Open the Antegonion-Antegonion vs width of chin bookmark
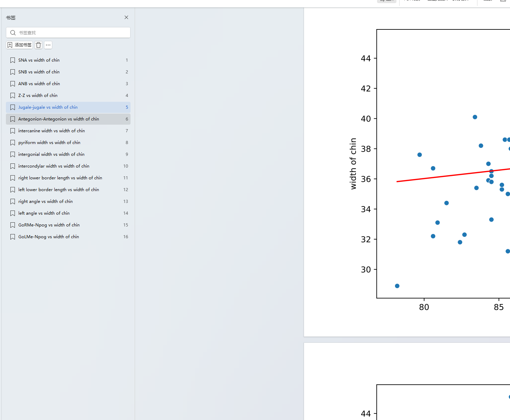Viewport: 510px width, 420px height. [68, 119]
